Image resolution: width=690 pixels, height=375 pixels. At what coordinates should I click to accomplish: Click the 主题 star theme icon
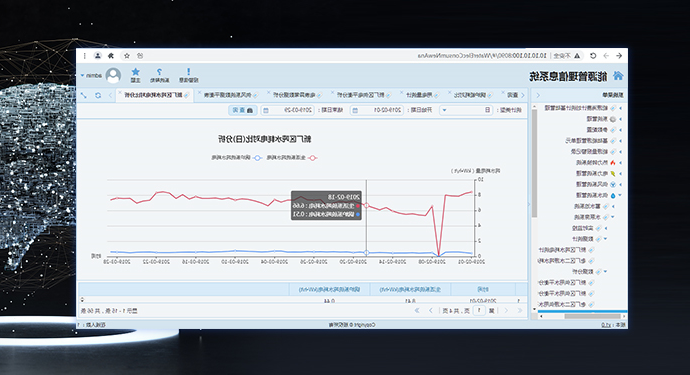(x=136, y=71)
